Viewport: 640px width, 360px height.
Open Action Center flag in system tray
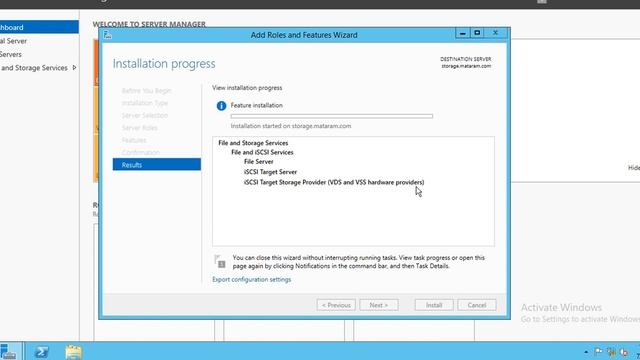[x=598, y=351]
